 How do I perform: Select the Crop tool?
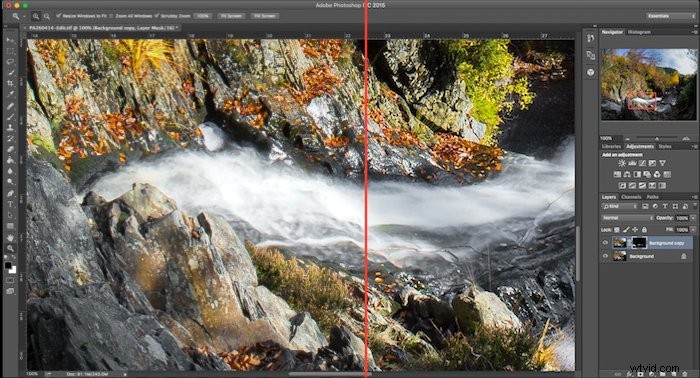pos(10,83)
